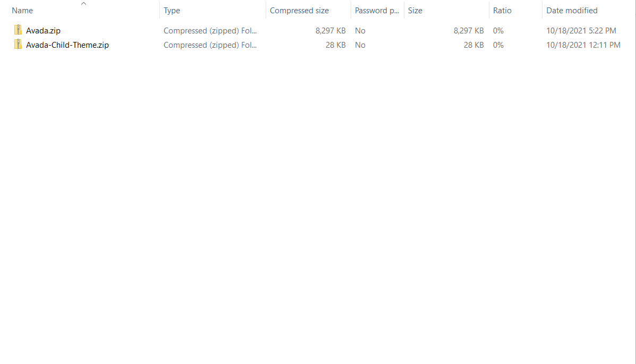Click the 10/18/2021 5:22 PM date cell

[x=581, y=31]
